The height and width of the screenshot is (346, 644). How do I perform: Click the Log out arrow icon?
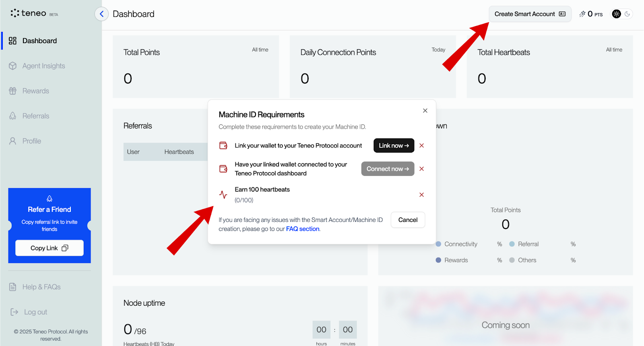[14, 312]
